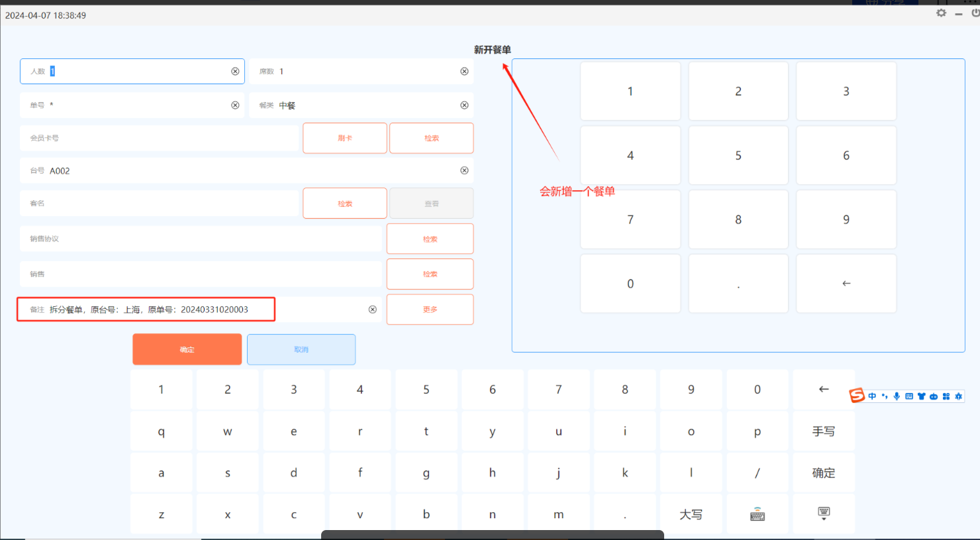Screen dimensions: 980x540
Task: Hide the on-screen keyboard with collapse key
Action: pos(824,515)
